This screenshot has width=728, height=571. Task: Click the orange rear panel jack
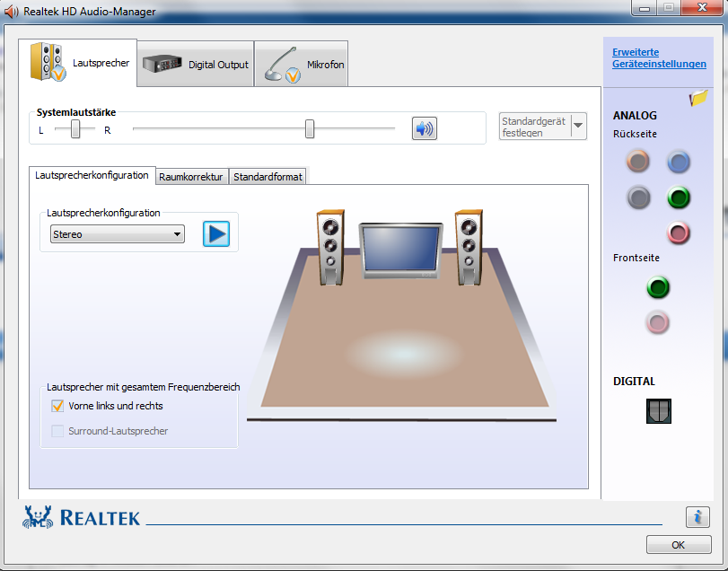638,161
